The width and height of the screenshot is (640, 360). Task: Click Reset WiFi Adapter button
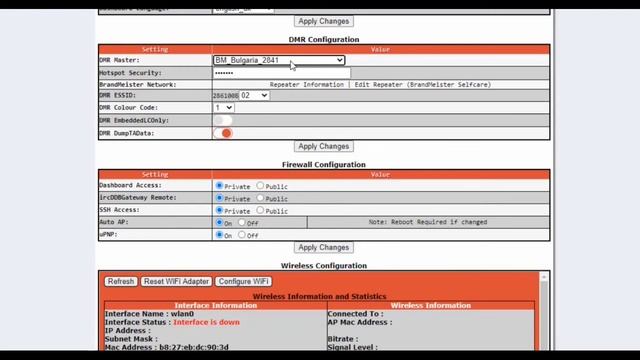pos(176,282)
